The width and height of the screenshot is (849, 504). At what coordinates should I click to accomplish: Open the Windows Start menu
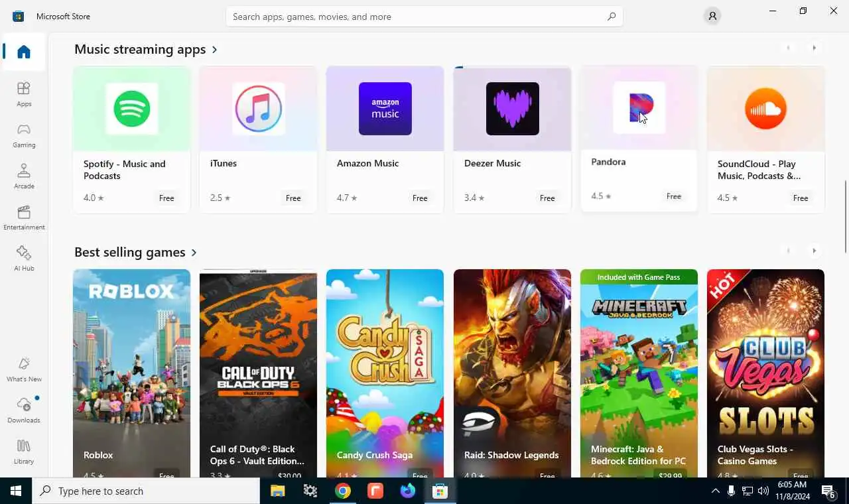click(16, 491)
